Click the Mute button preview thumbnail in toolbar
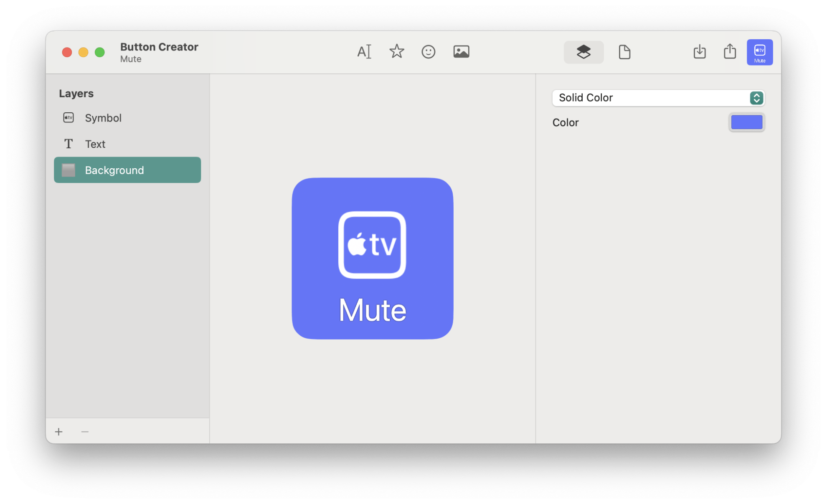Viewport: 827px width, 504px height. point(760,52)
